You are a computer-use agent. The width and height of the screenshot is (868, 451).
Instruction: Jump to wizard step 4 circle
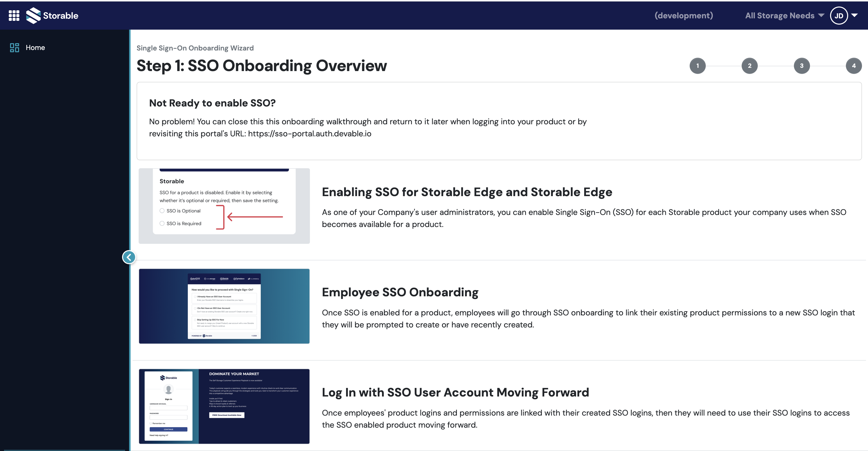(x=853, y=66)
